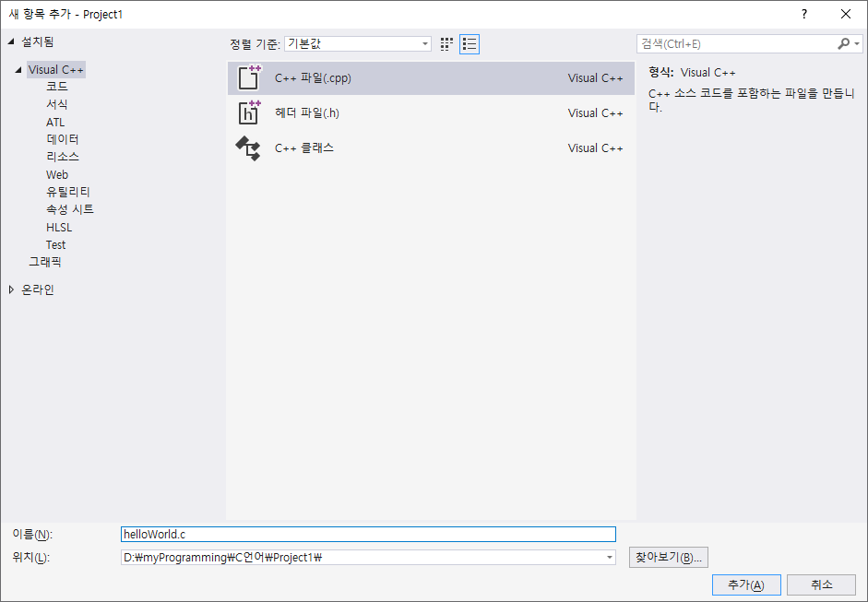Select the C++ class template icon
The image size is (868, 602).
(x=248, y=148)
